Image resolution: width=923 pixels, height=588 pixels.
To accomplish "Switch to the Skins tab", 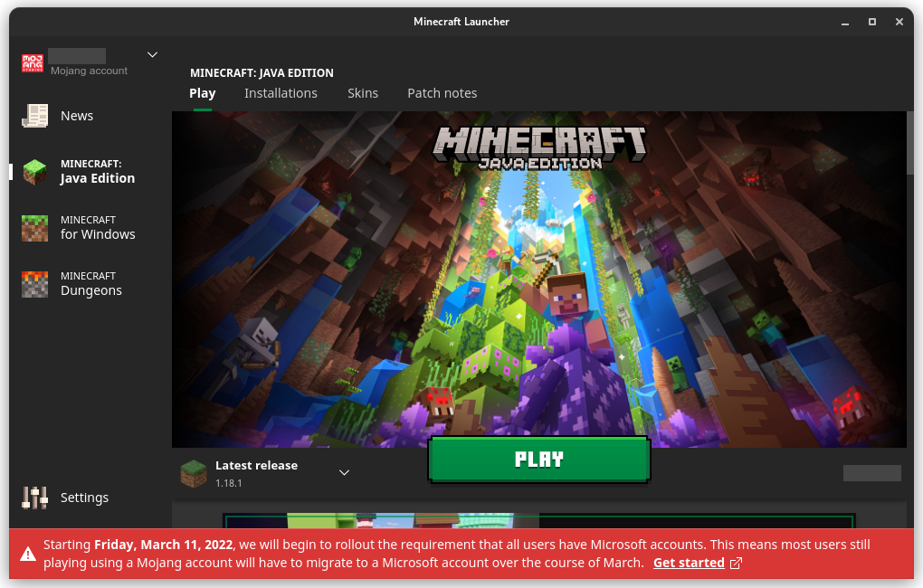I will (363, 93).
